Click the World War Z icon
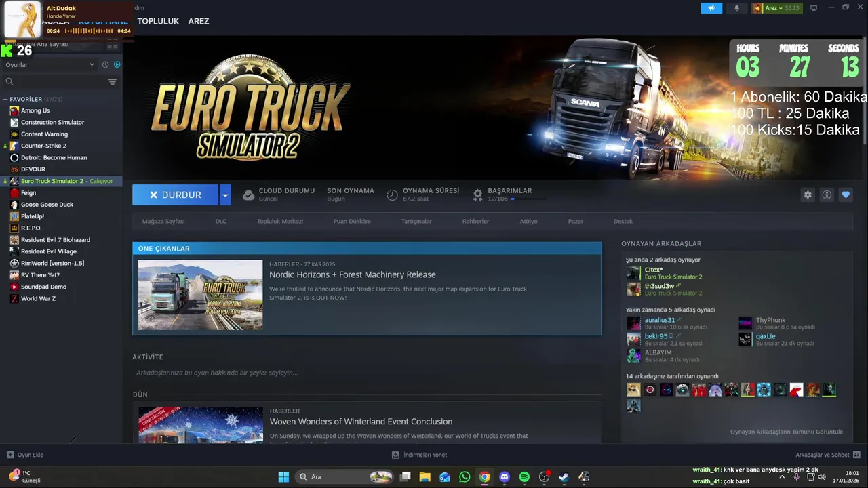Viewport: 868px width, 488px height. coord(14,298)
